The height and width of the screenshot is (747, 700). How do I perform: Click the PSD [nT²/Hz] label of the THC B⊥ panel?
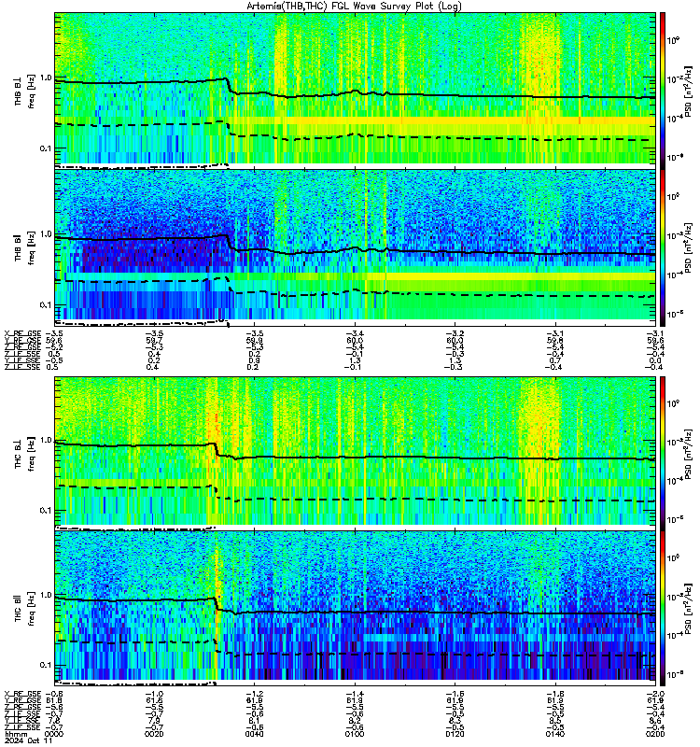(x=689, y=454)
